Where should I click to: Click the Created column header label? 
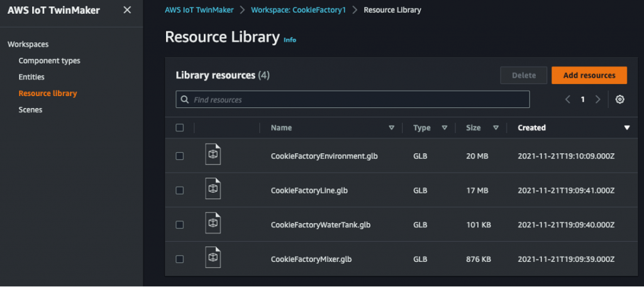[x=531, y=128]
